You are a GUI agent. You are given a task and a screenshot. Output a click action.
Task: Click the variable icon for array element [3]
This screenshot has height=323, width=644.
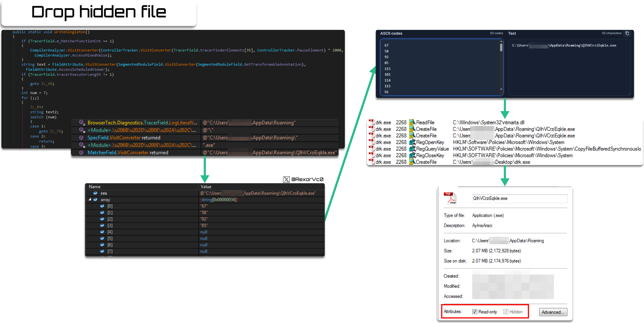pyautogui.click(x=102, y=225)
